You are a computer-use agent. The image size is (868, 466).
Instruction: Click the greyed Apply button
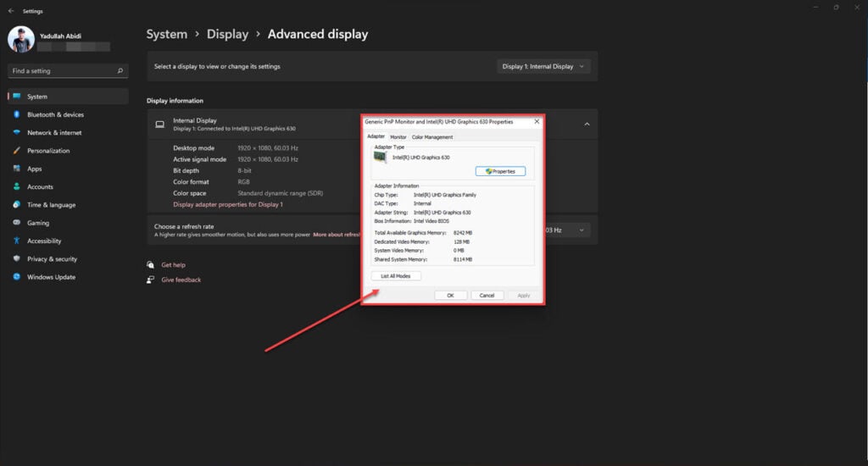coord(524,296)
